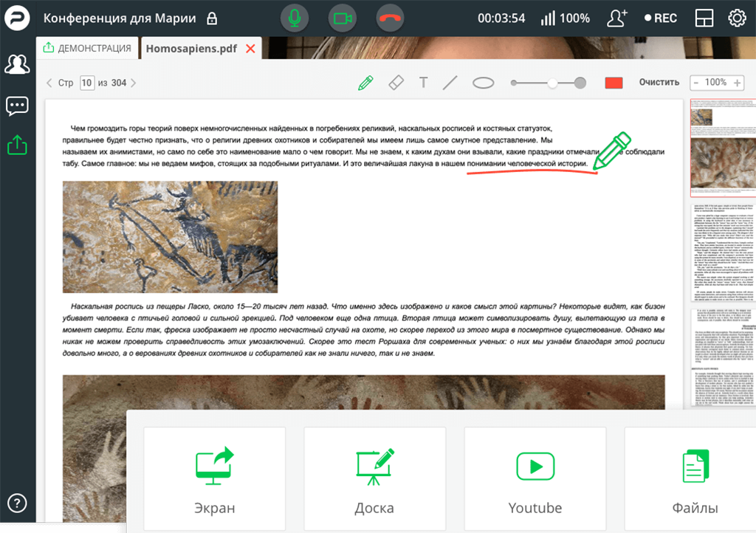Toggle REC recording indicator

tap(660, 18)
